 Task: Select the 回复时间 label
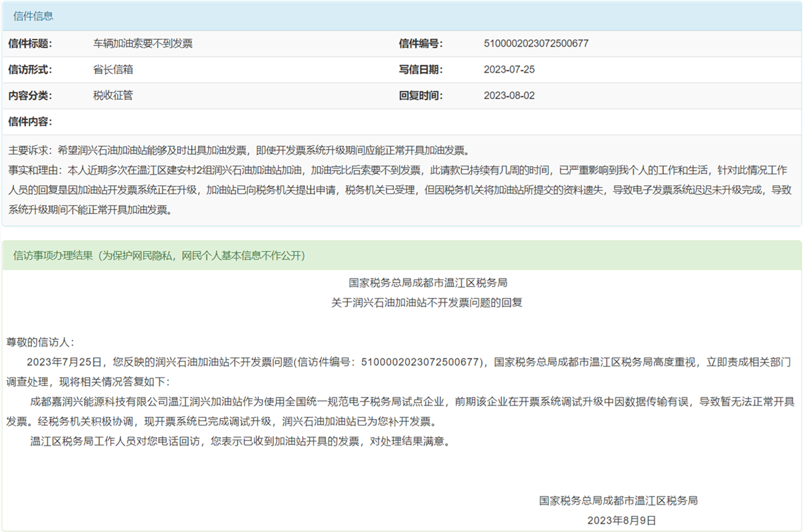[x=421, y=96]
